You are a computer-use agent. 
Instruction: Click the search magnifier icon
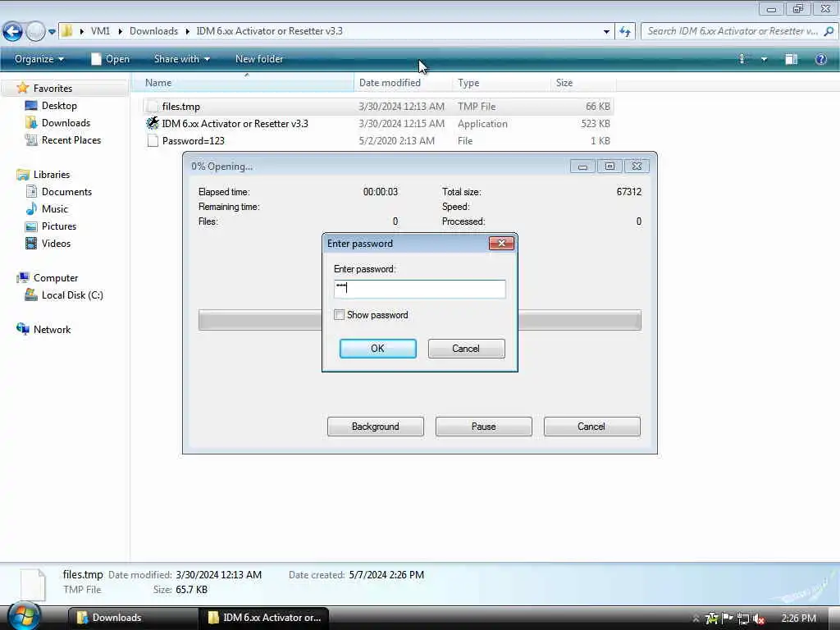(x=829, y=31)
